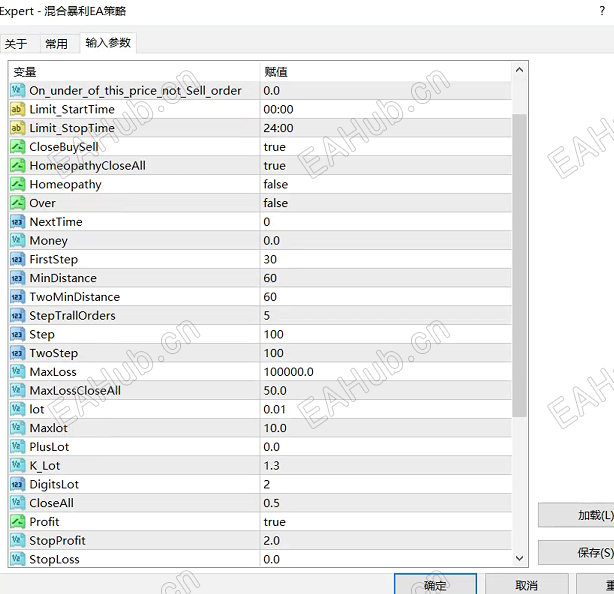
Task: Click the double icon beside Maxlot
Action: pyautogui.click(x=17, y=428)
